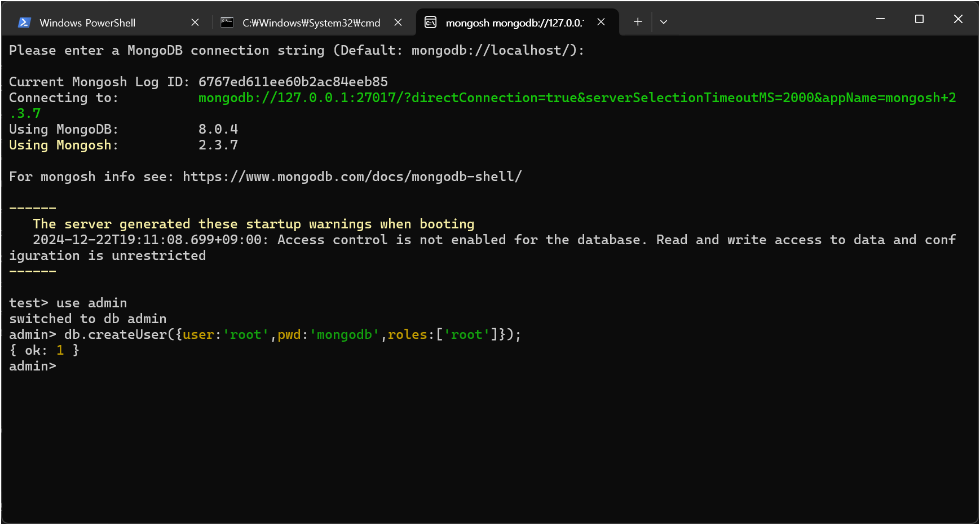
Task: Click the last empty admin> prompt
Action: pos(33,366)
